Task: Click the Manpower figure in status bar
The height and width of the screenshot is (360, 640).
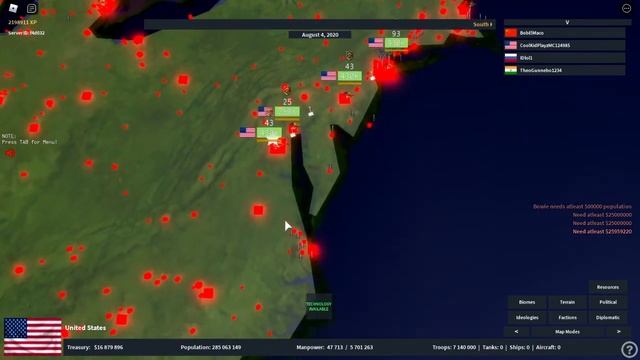Action: click(x=334, y=347)
